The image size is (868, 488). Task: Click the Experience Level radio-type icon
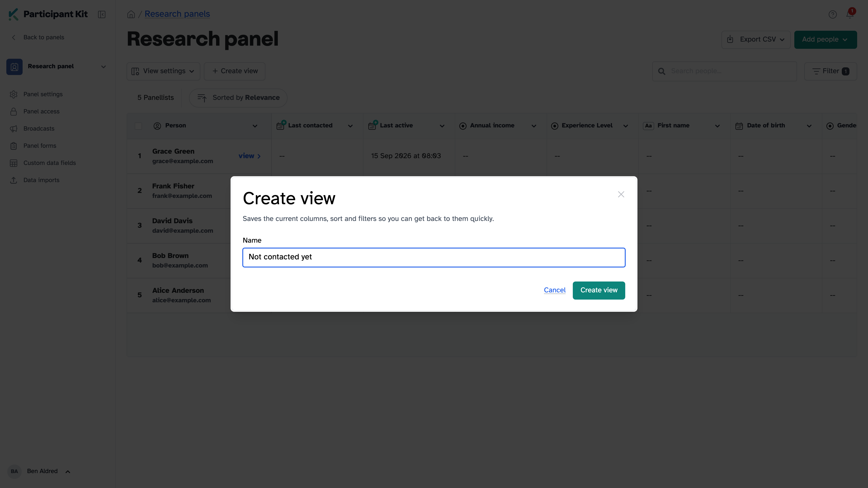tap(555, 126)
